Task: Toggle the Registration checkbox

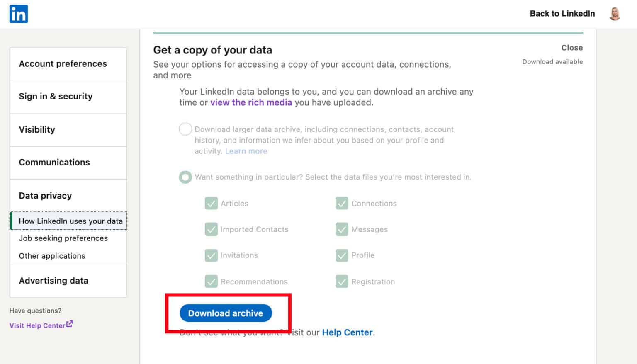Action: point(342,281)
